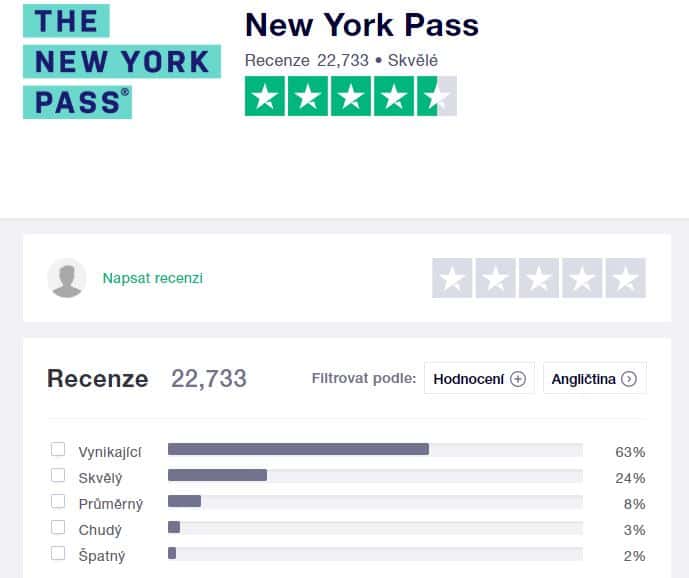Select the second star in review rating
Viewport: 689px width, 578px height.
[496, 278]
